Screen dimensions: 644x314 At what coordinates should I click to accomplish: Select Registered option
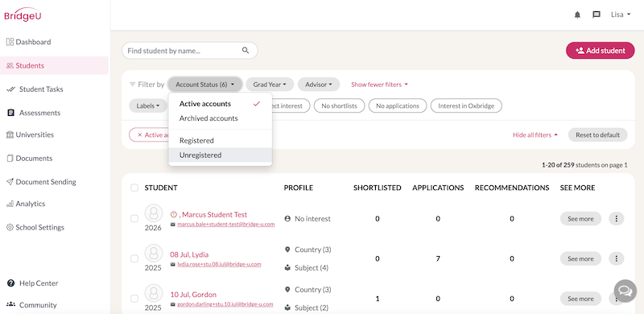220,141
